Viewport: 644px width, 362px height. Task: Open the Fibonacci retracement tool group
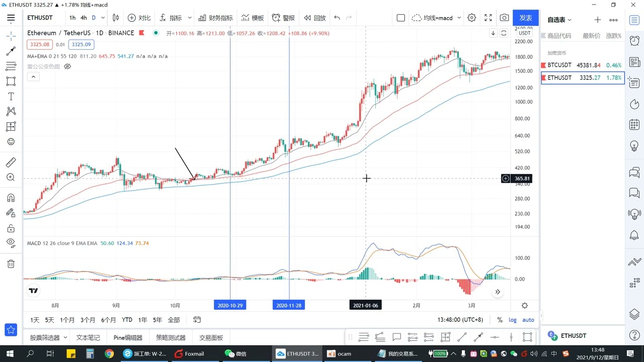click(11, 66)
